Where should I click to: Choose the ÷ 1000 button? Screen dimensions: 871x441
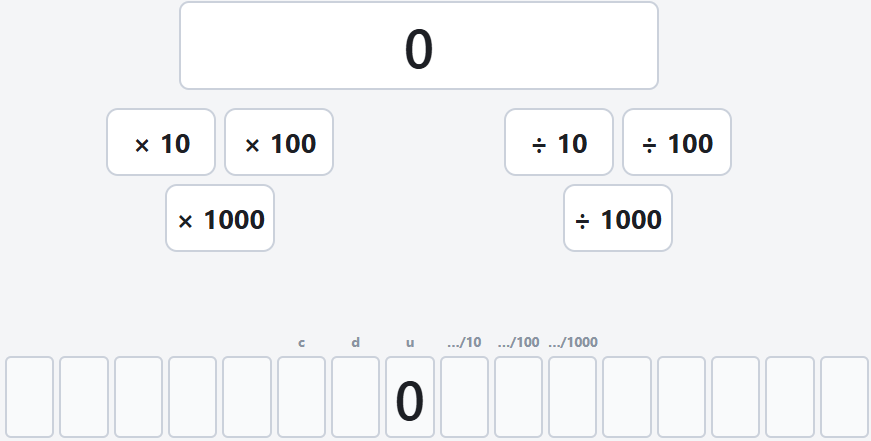click(x=618, y=218)
